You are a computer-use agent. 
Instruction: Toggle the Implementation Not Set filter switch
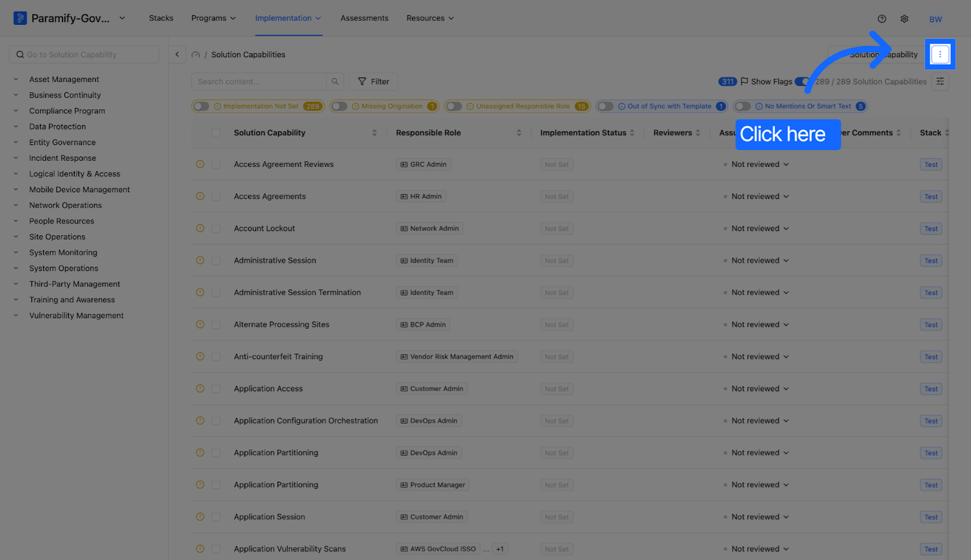201,106
